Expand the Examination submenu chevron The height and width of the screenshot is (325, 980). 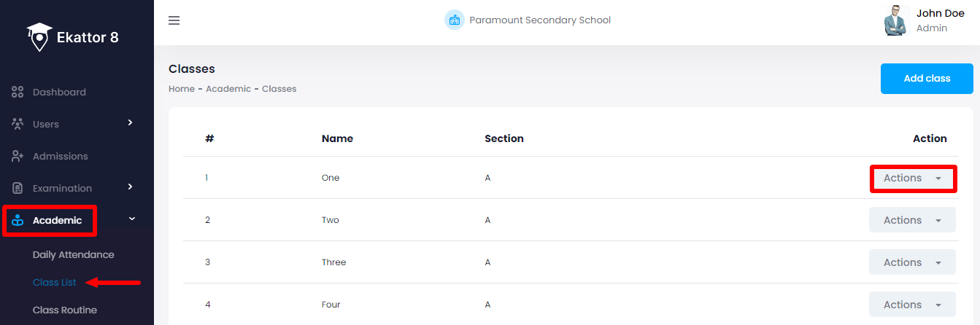[131, 187]
